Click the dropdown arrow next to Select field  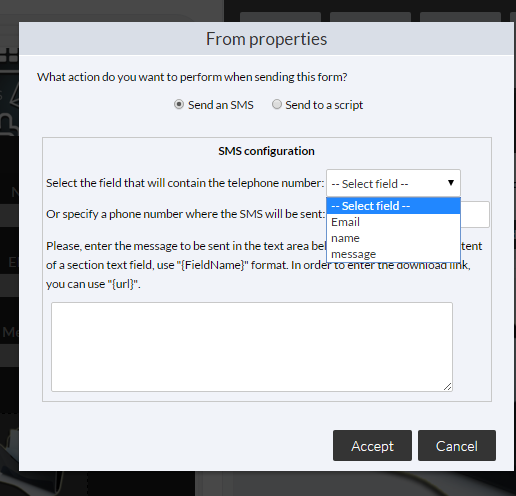pyautogui.click(x=451, y=183)
